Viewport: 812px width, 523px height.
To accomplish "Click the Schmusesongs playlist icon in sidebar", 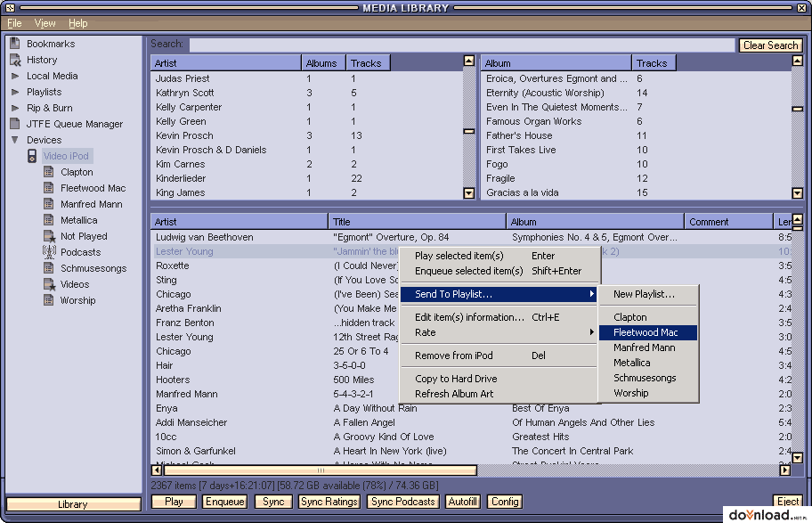I will [x=49, y=268].
